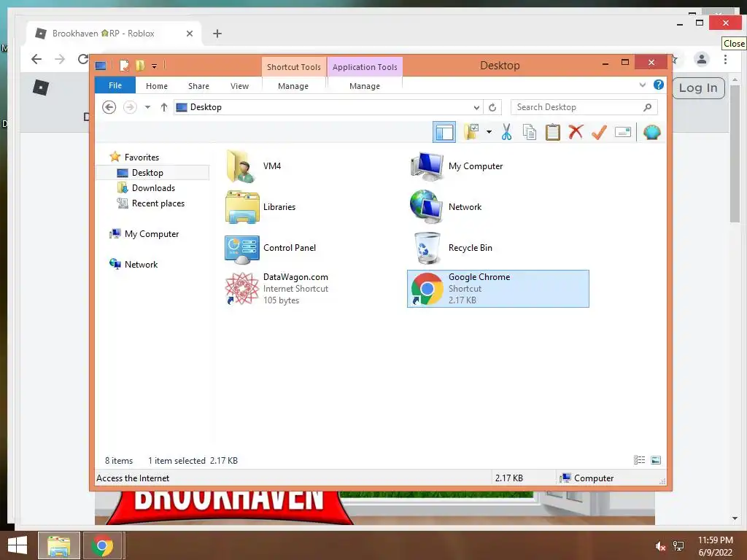Click the Paste clipboard icon
747x560 pixels.
tap(553, 132)
